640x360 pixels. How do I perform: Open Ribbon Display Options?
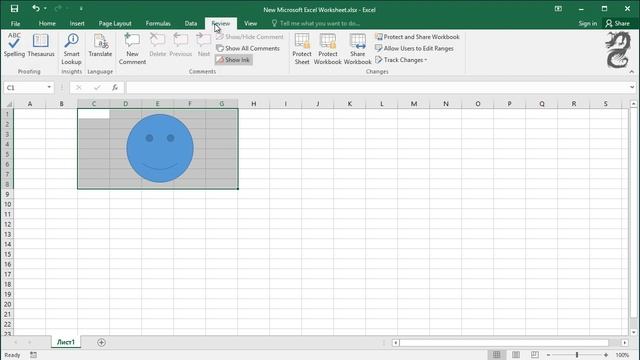pyautogui.click(x=558, y=9)
